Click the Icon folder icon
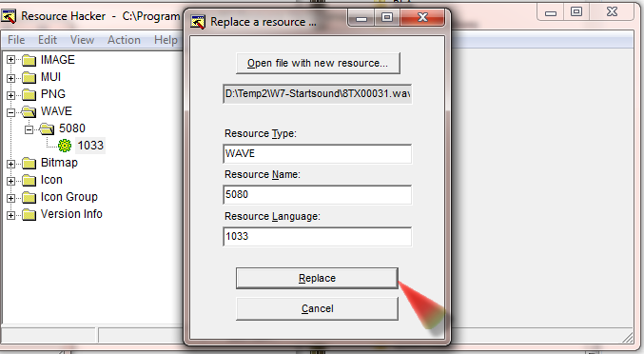Viewport: 644px width, 354px height. click(29, 181)
